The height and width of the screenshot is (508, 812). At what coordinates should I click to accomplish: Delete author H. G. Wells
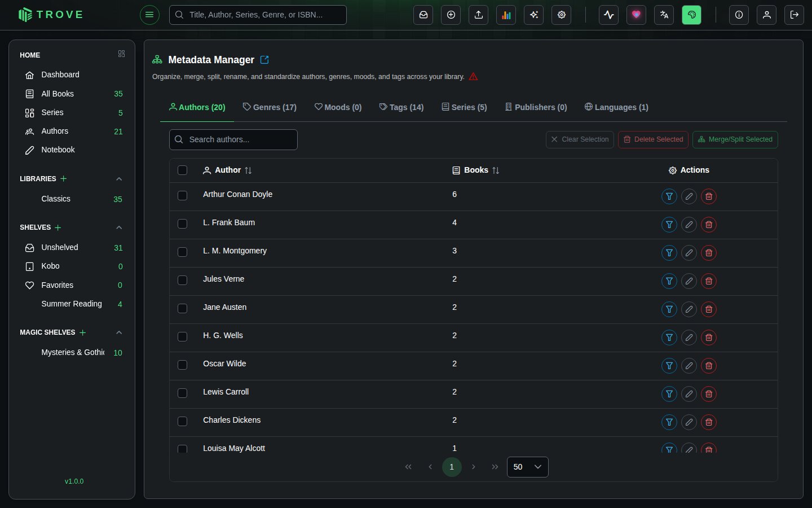[709, 338]
